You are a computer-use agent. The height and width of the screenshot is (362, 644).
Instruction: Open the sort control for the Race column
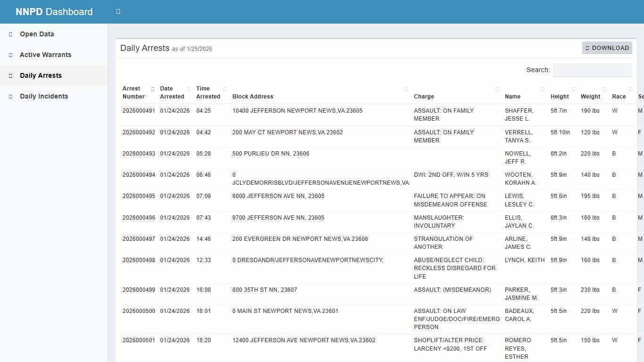pos(629,89)
